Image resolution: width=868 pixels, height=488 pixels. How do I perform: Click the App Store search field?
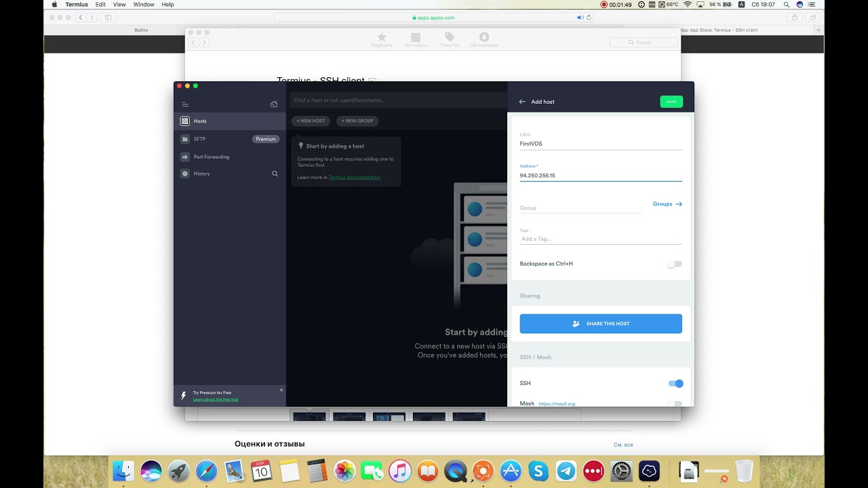[x=644, y=42]
